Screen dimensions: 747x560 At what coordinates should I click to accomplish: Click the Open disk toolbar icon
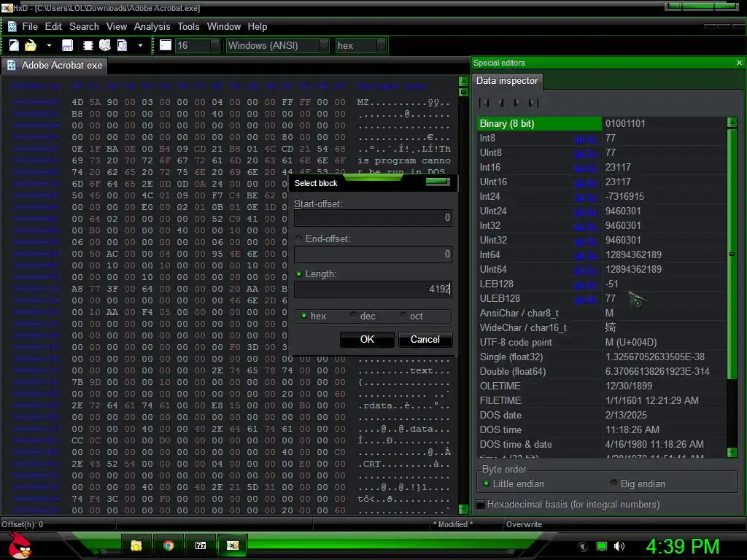105,45
